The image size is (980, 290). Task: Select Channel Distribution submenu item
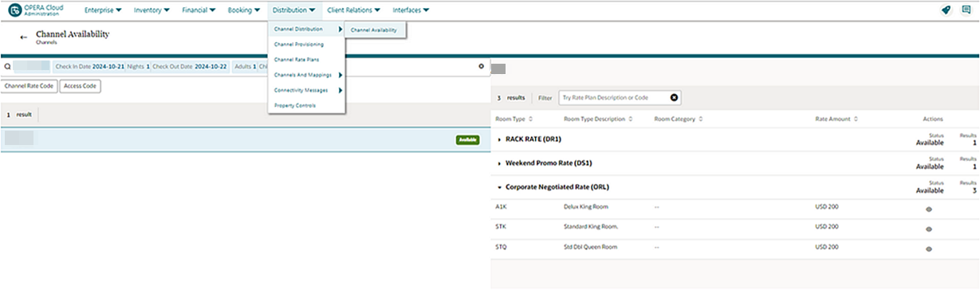point(306,29)
